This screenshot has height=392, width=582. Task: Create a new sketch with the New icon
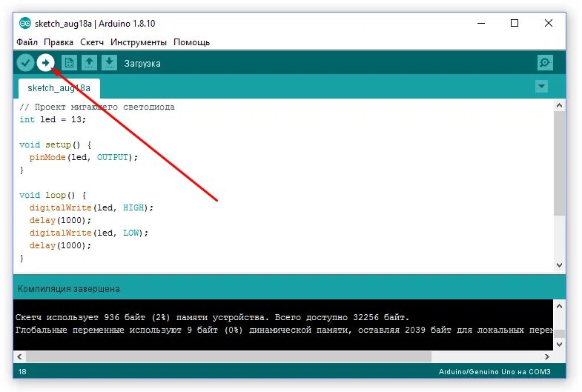tap(69, 63)
